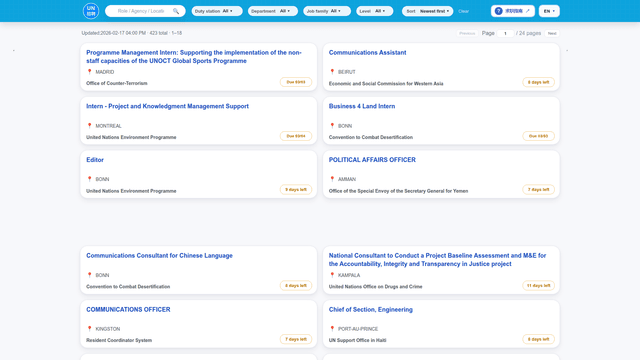640x360 pixels.
Task: Open Intern - Project and Knowledgment Management Support
Action: tap(167, 106)
